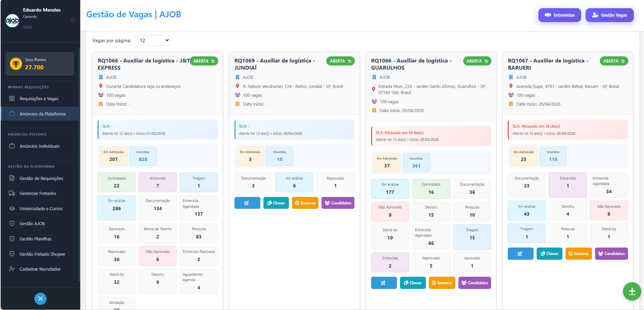Open Anúncios Individuais menu item
The height and width of the screenshot is (310, 644).
(x=40, y=146)
